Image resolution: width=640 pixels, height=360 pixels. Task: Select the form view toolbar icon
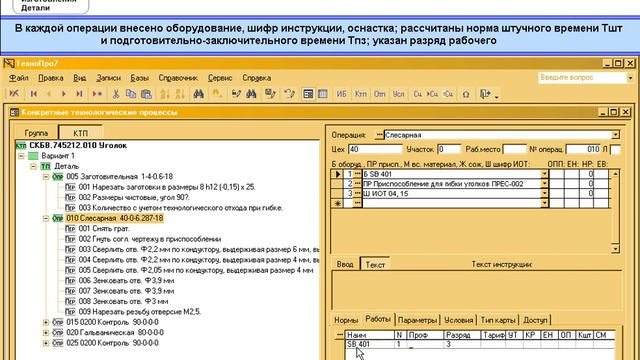pos(308,94)
